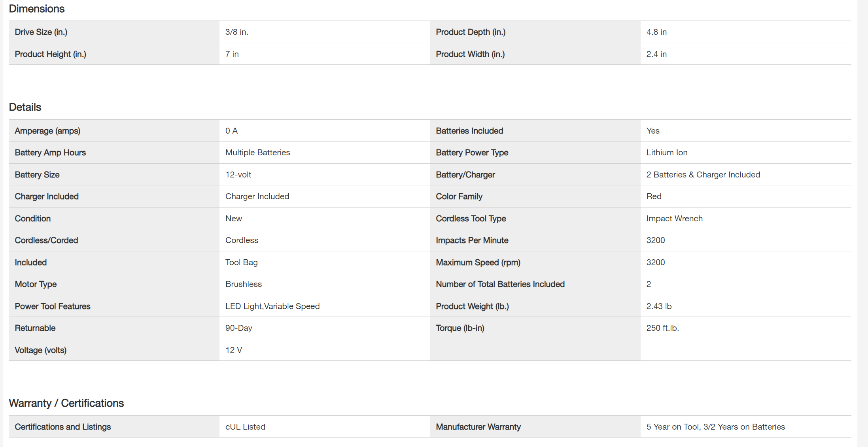Click the Manufacturer Warranty label
The height and width of the screenshot is (447, 868).
pos(478,427)
